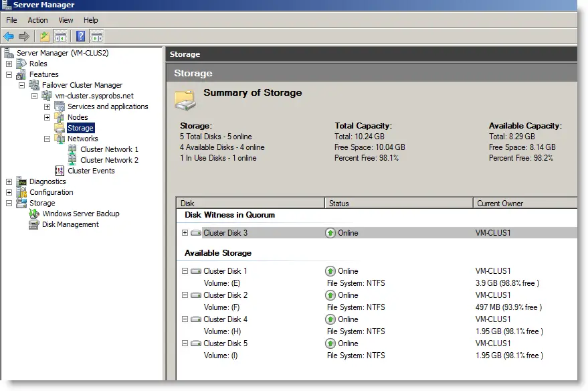Click the Up one level folder icon
588x391 pixels.
click(45, 36)
